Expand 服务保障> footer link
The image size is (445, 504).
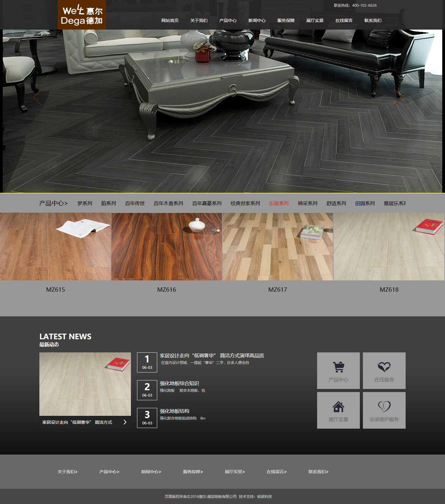pos(193,472)
